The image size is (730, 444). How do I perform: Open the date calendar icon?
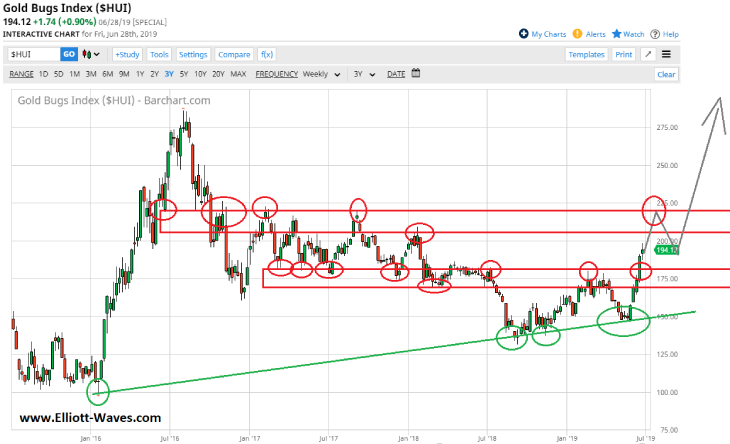[415, 73]
